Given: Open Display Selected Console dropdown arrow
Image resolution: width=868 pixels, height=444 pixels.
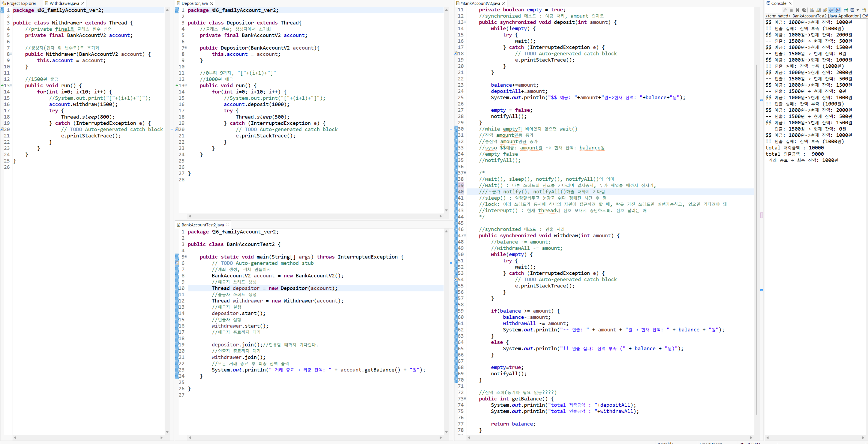Looking at the screenshot, I should pyautogui.click(x=858, y=10).
